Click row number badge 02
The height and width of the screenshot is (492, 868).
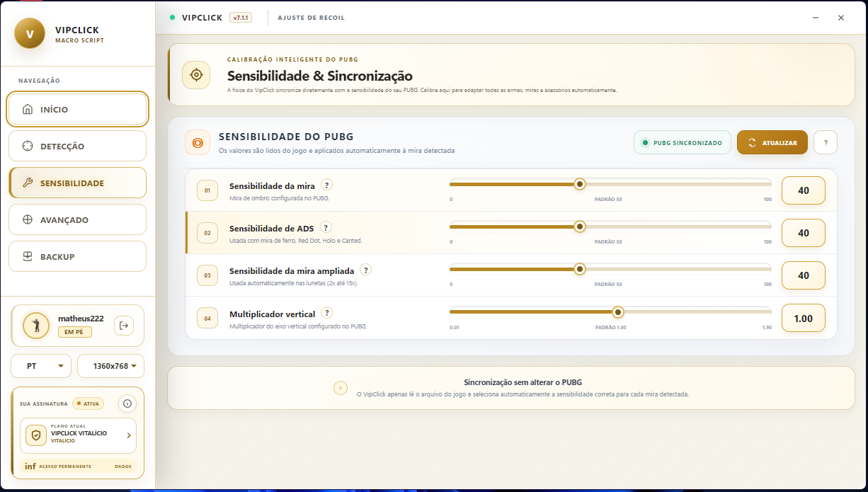(207, 233)
